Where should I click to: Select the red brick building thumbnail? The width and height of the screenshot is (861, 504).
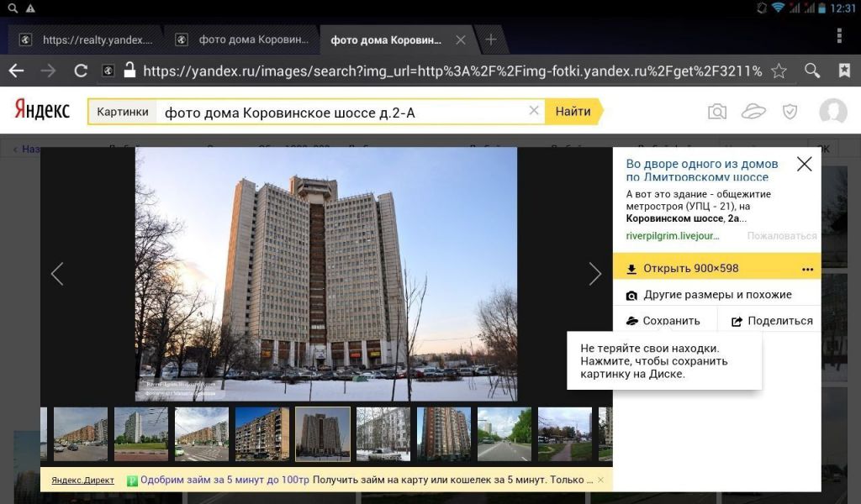click(444, 433)
